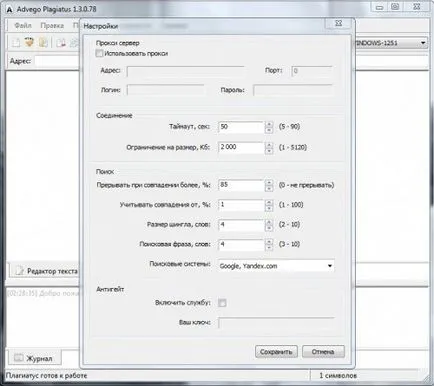
Task: Click the main window Адрес field
Action: click(x=57, y=61)
